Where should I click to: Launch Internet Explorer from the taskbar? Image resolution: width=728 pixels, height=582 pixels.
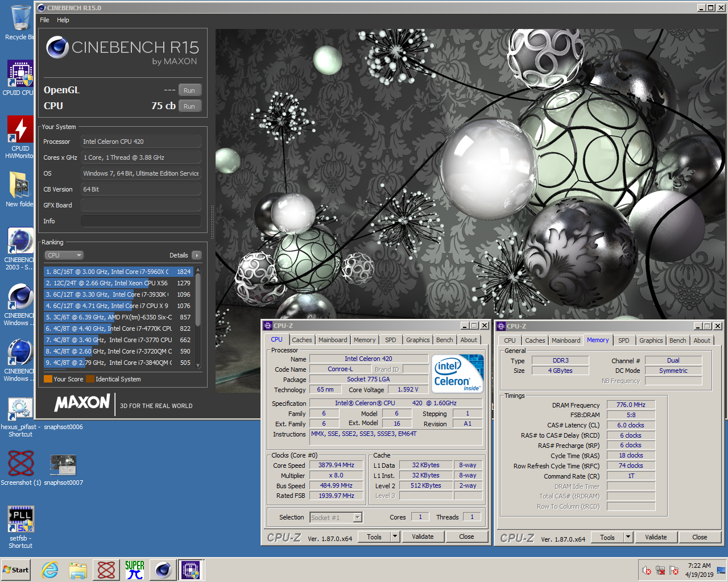point(50,570)
